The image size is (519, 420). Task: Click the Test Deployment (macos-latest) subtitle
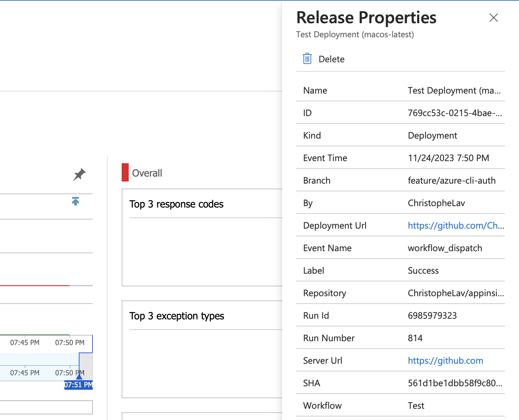click(355, 34)
